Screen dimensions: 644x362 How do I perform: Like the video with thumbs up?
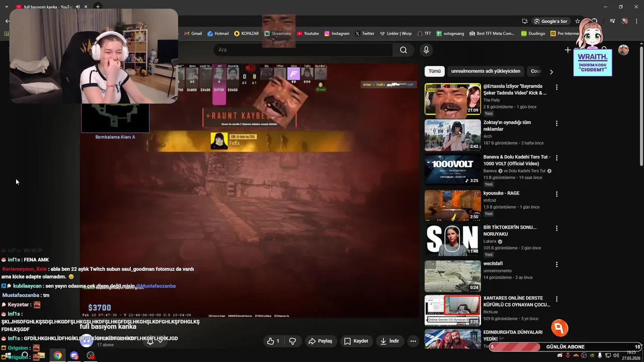click(x=273, y=341)
